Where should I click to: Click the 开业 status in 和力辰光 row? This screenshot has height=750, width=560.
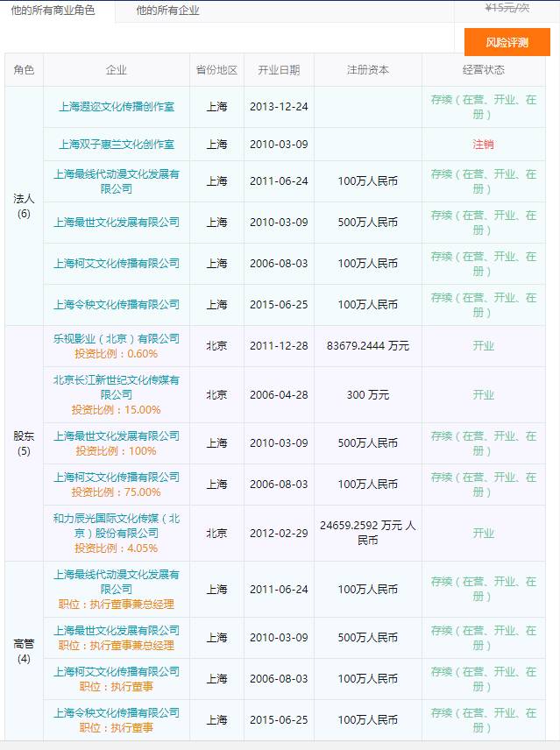coord(483,534)
